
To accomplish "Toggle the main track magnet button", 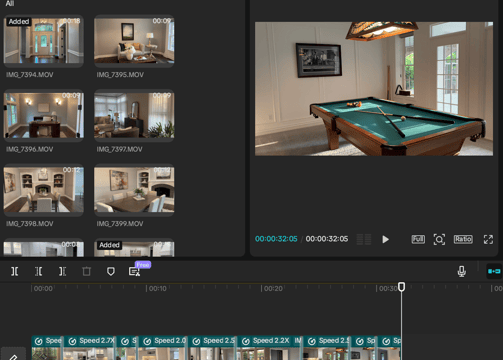I will tap(494, 271).
